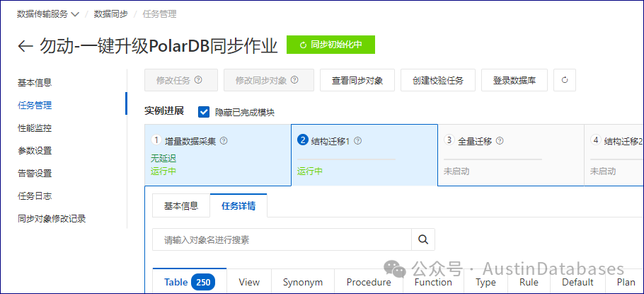Click the 实例进展 heading
The image size is (644, 294).
click(x=164, y=111)
